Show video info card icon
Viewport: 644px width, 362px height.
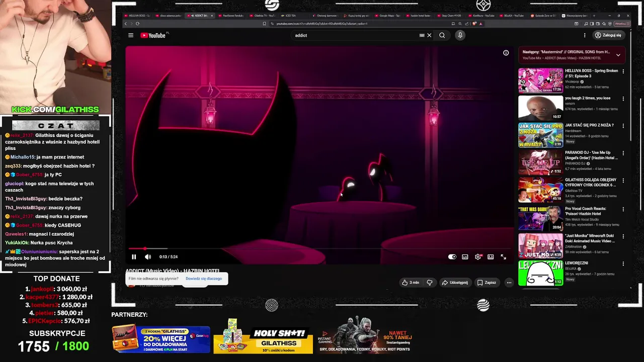(x=506, y=53)
